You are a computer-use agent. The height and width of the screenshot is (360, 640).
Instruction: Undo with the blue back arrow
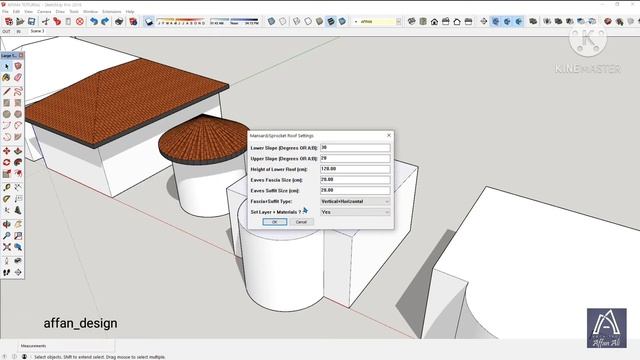(94, 21)
